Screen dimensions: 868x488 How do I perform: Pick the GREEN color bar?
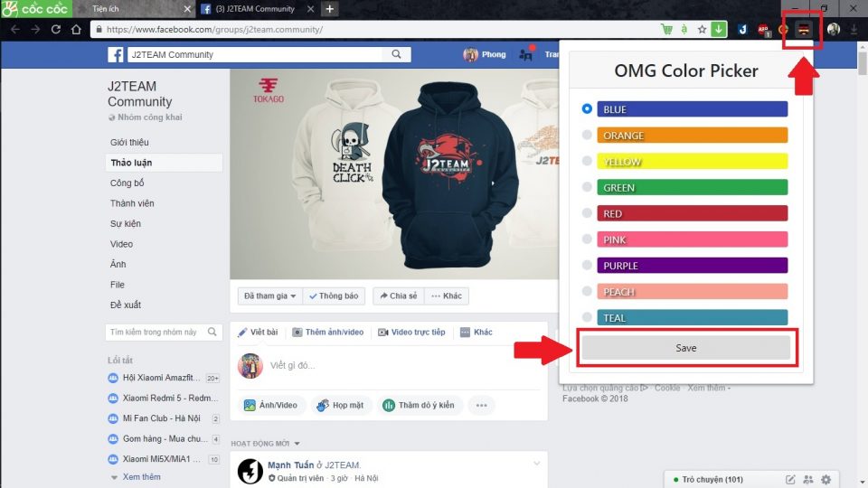[x=692, y=187]
